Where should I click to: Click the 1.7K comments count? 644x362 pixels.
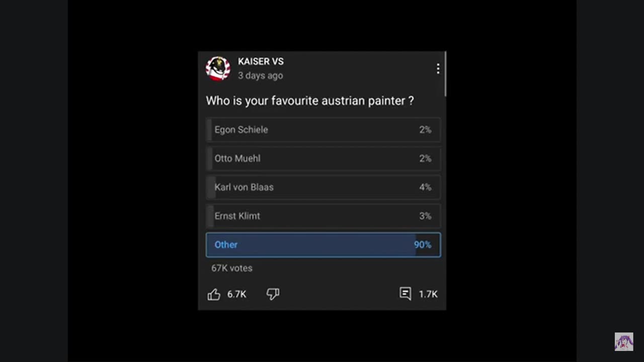click(428, 294)
